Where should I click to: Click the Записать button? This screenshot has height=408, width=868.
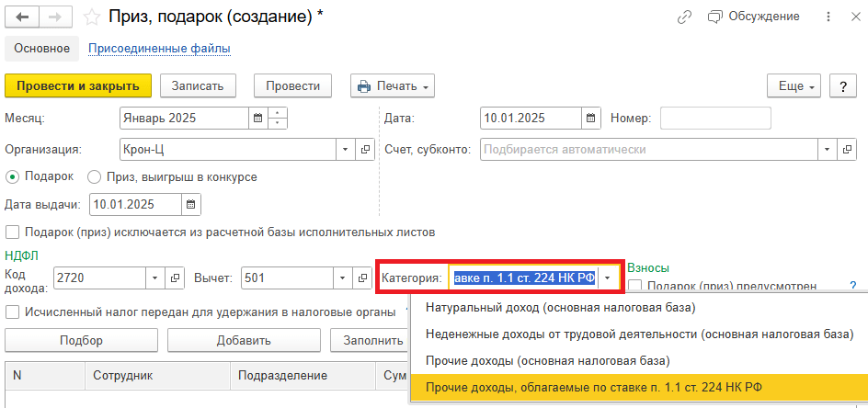pos(198,85)
